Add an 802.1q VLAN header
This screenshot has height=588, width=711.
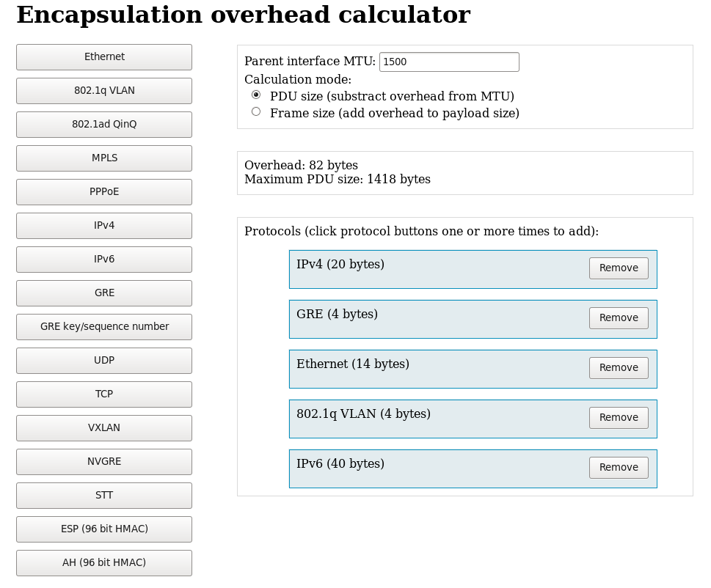point(104,91)
